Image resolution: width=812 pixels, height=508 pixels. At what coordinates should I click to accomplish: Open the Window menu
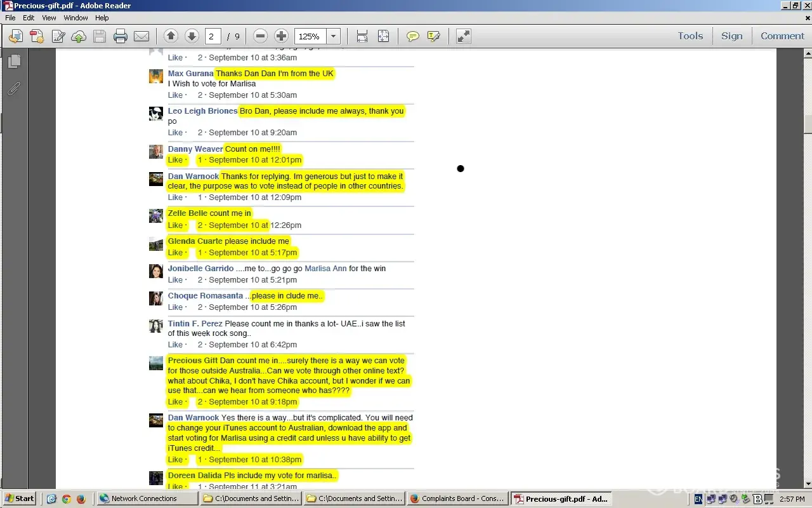[x=75, y=18]
